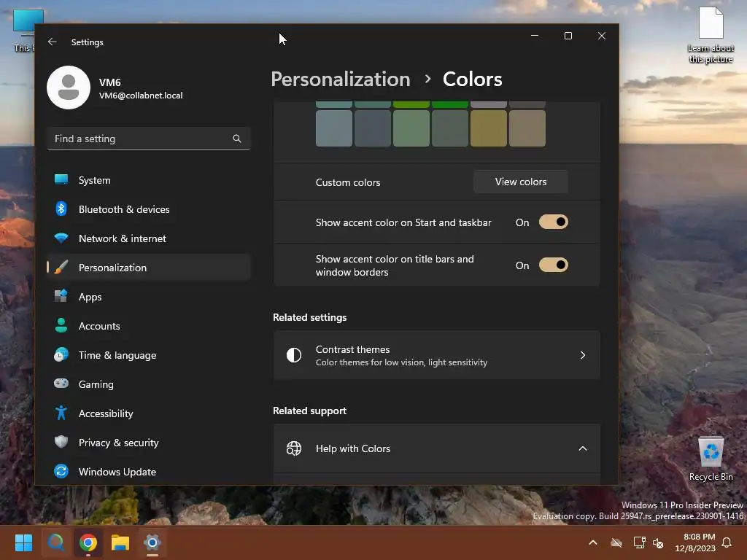Toggle accent color on title bars
The image size is (747, 560).
553,265
